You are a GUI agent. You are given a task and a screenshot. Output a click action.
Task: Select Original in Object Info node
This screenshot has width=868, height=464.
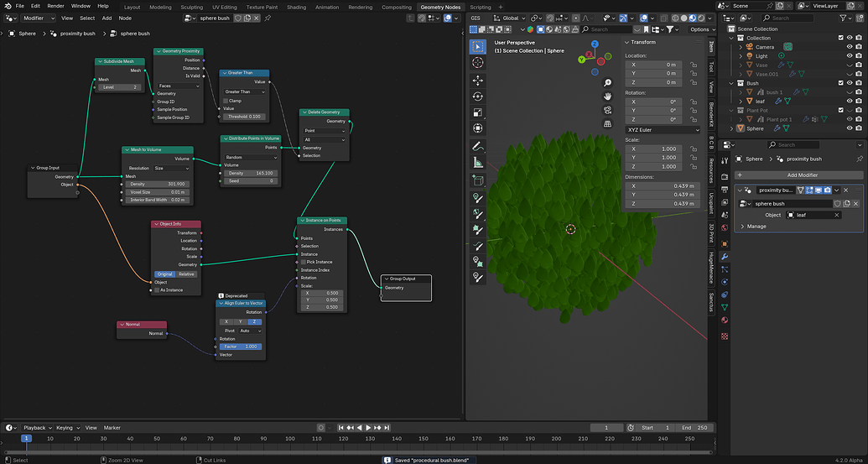point(165,274)
